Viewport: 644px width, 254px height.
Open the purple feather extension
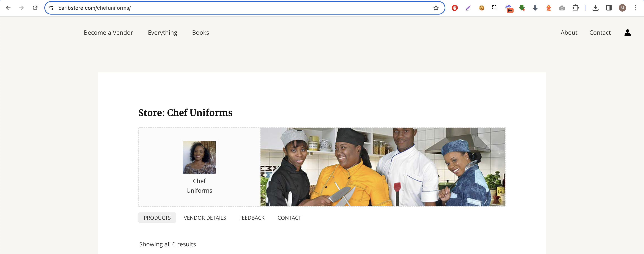pyautogui.click(x=468, y=8)
